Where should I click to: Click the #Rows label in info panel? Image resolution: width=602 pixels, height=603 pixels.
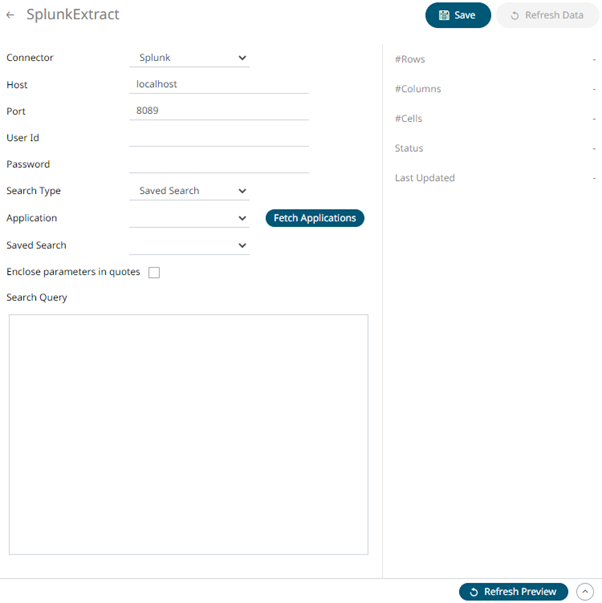410,59
